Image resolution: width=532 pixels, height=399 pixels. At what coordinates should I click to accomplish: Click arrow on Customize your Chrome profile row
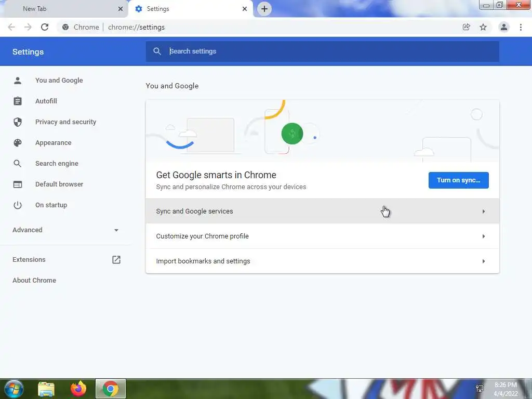point(484,236)
